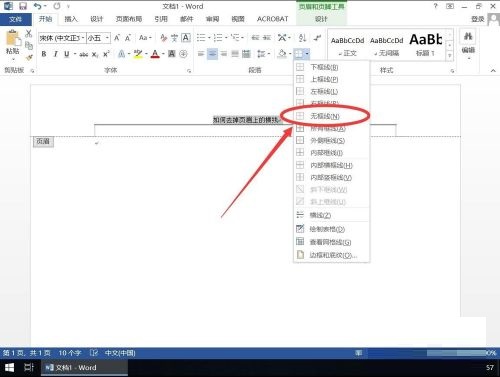Open the 文件 File tab
500x377 pixels.
pyautogui.click(x=16, y=19)
